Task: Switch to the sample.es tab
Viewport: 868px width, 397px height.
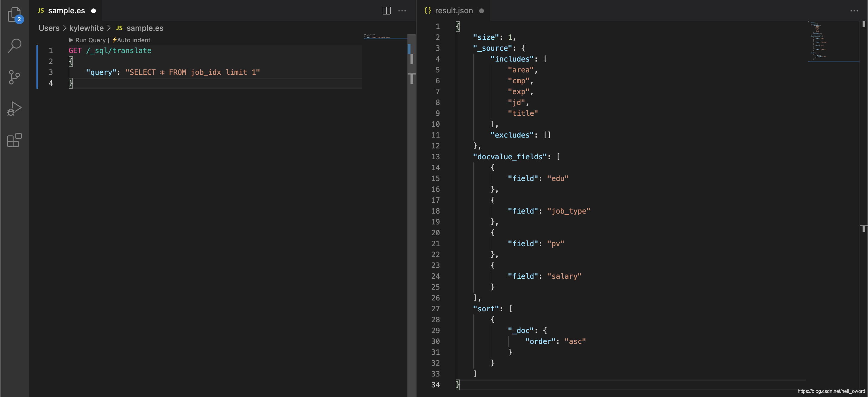Action: click(x=66, y=11)
